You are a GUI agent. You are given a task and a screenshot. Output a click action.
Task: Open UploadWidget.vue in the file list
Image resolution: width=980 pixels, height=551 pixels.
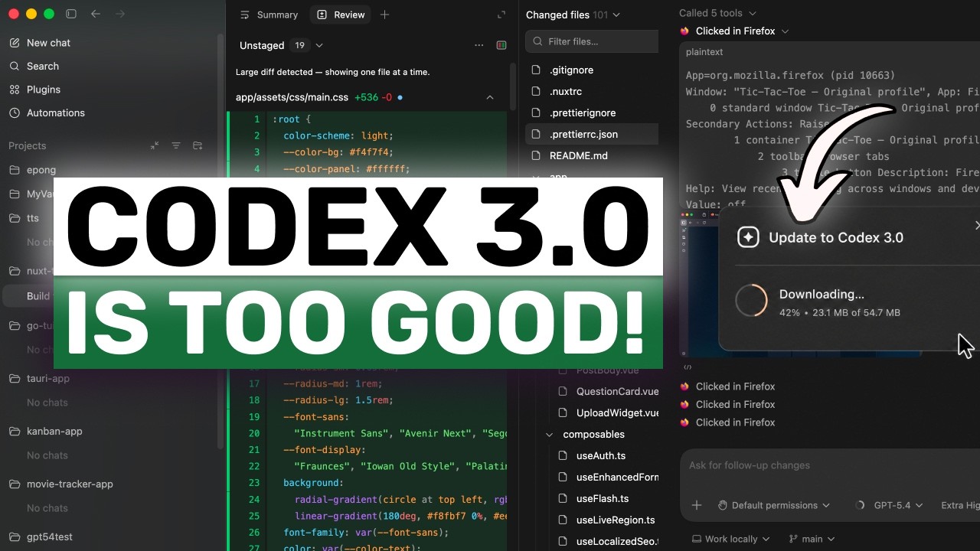tap(617, 412)
